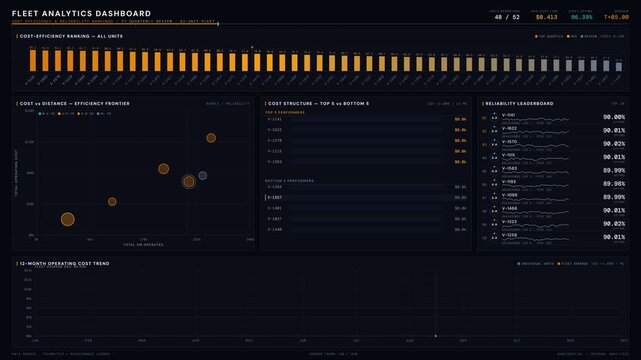The height and width of the screenshot is (360, 641).
Task: Select the topmost orange bubble in the scatter chart
Action: point(211,138)
